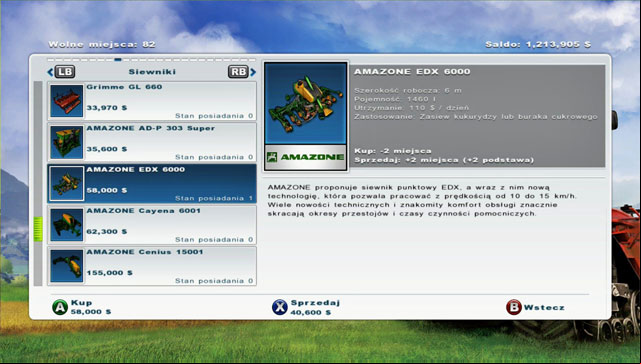Image resolution: width=641 pixels, height=364 pixels.
Task: Click the LB previous category button
Action: point(65,72)
